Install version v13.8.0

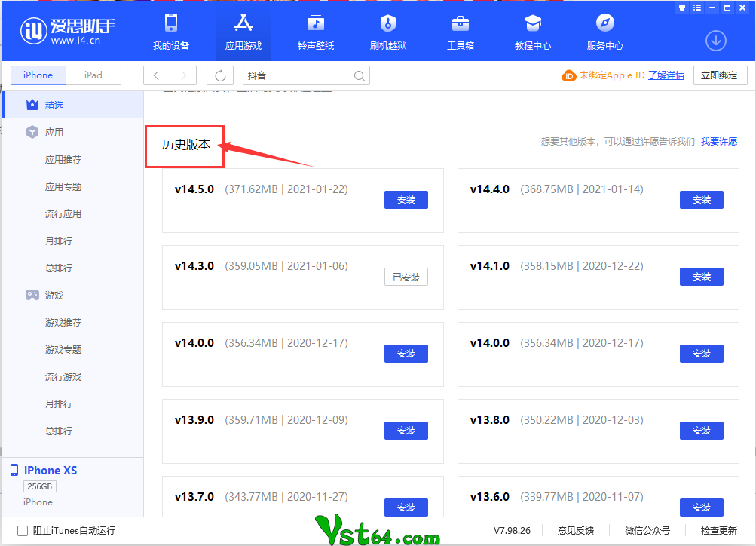[702, 431]
